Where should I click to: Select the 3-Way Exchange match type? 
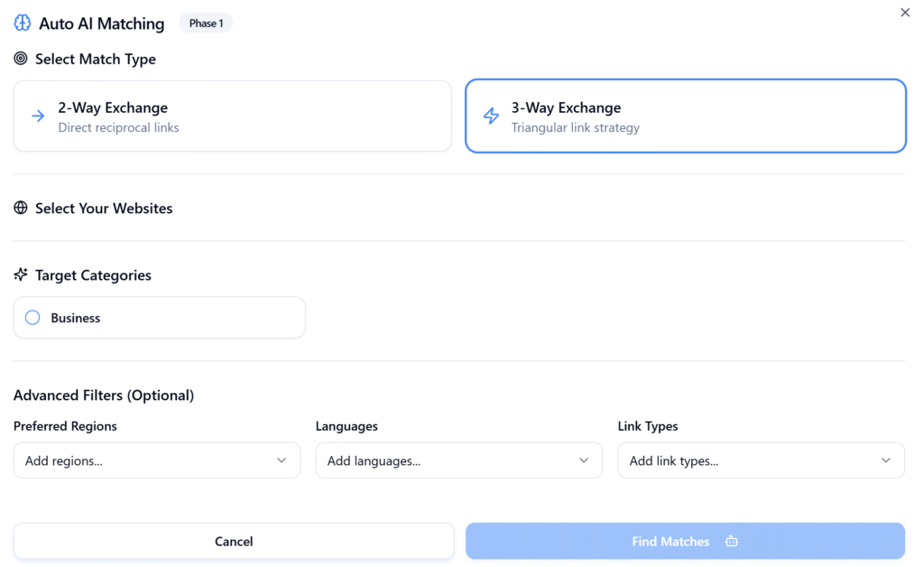685,116
